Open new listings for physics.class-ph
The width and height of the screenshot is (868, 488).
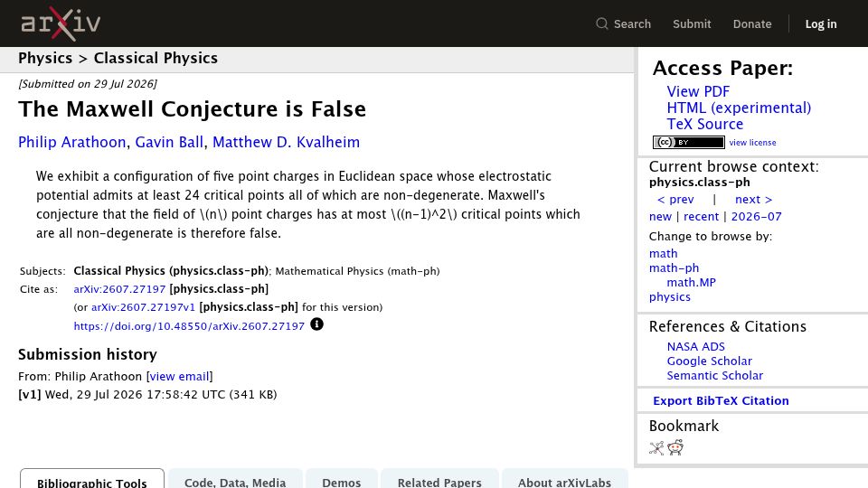click(x=660, y=216)
